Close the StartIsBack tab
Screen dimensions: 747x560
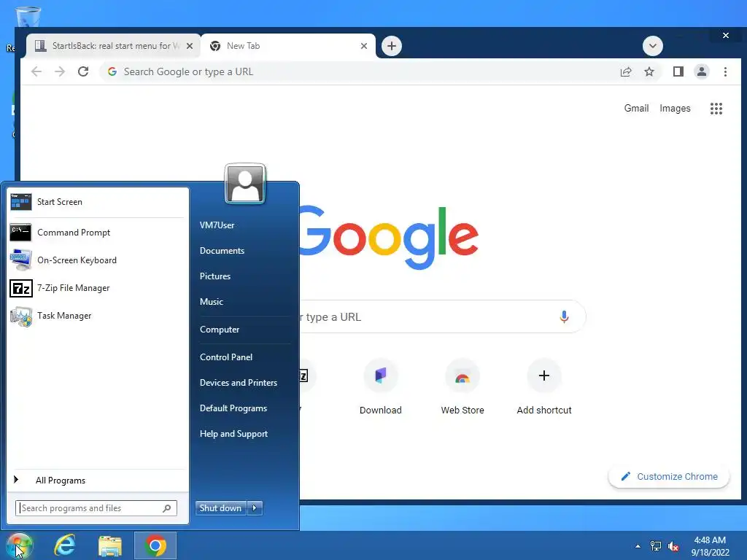[190, 46]
